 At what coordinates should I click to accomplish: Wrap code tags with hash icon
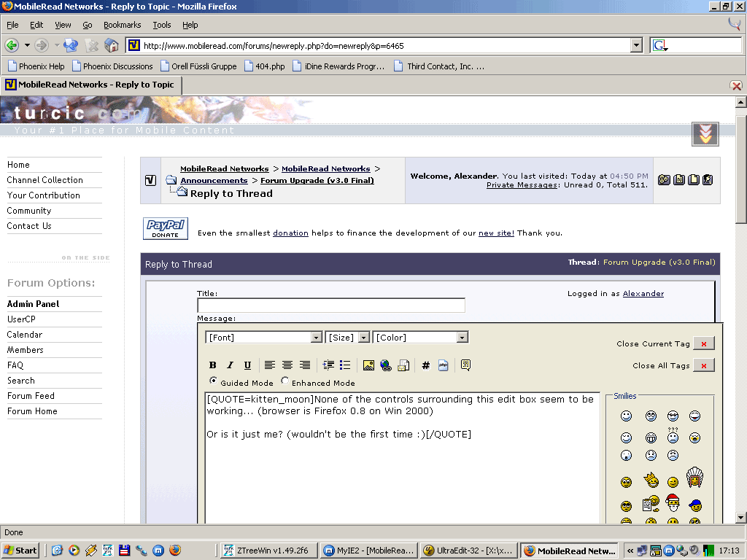426,365
